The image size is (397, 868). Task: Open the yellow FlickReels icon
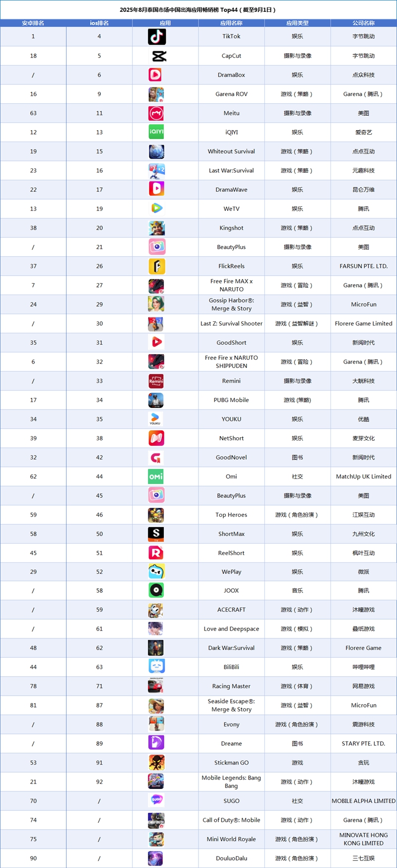coord(157,266)
